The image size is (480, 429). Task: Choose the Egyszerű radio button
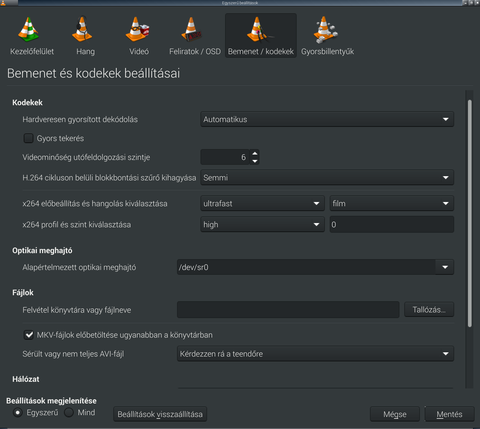tap(18, 413)
